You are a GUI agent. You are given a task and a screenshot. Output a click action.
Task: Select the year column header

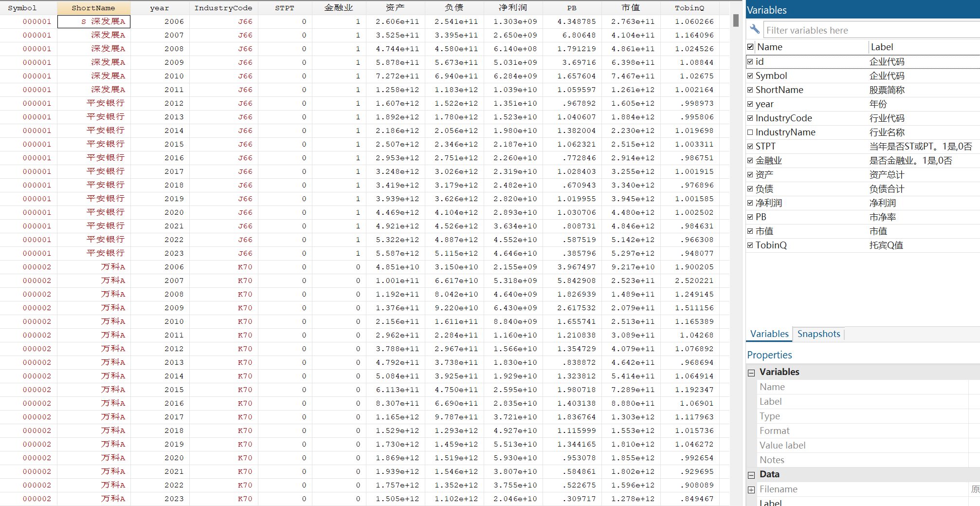pos(160,8)
